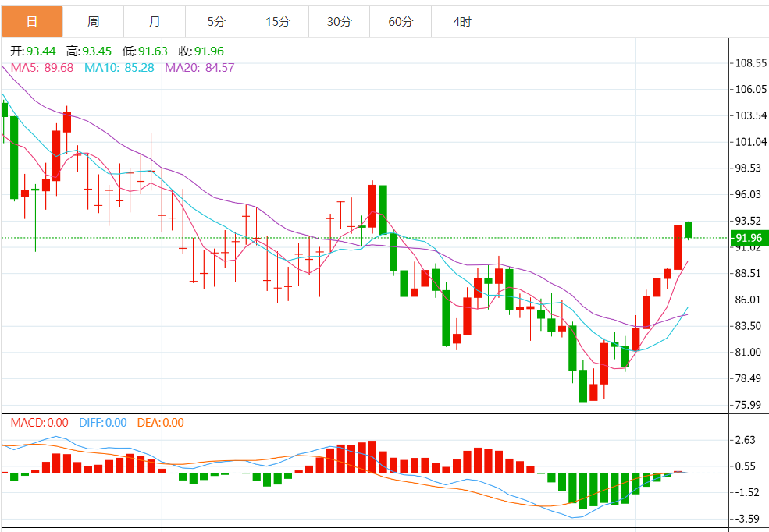
Task: Click the MA10: 85.28 indicator label
Action: (x=119, y=68)
